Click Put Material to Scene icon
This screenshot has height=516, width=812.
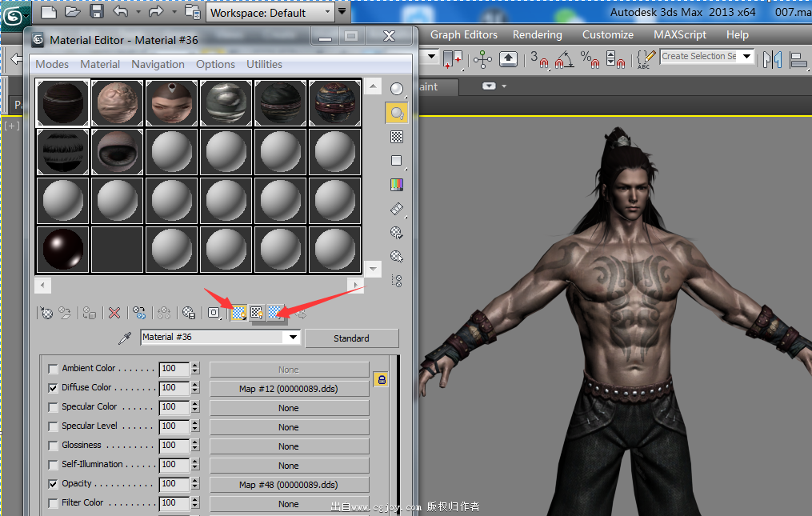pos(65,313)
